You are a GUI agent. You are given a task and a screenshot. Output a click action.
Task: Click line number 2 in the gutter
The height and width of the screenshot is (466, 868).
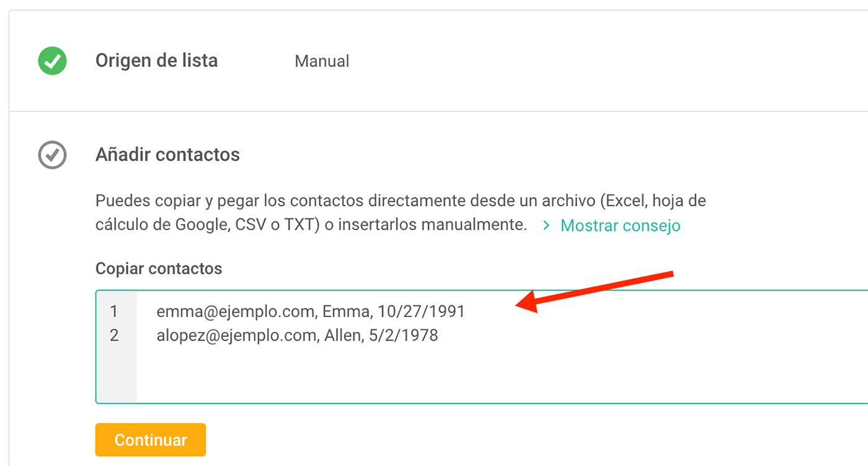pos(113,336)
